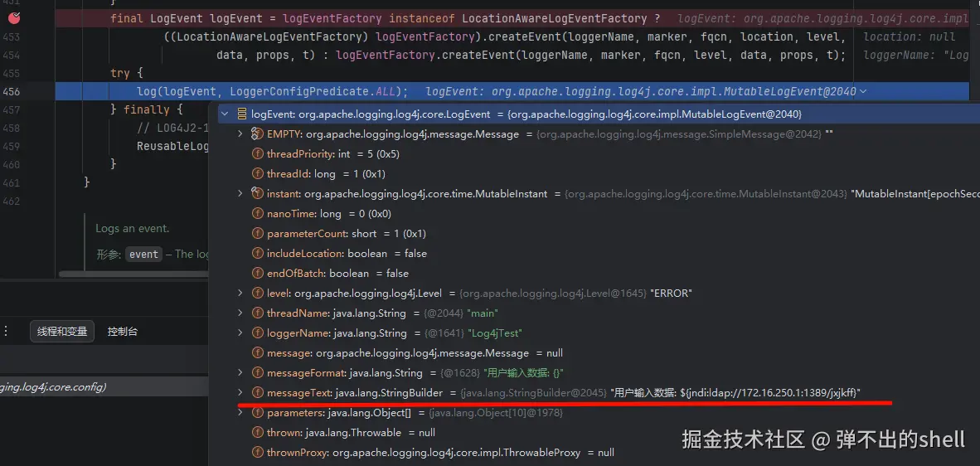Click the logEvent object icon in popup
980x466 pixels.
(242, 114)
